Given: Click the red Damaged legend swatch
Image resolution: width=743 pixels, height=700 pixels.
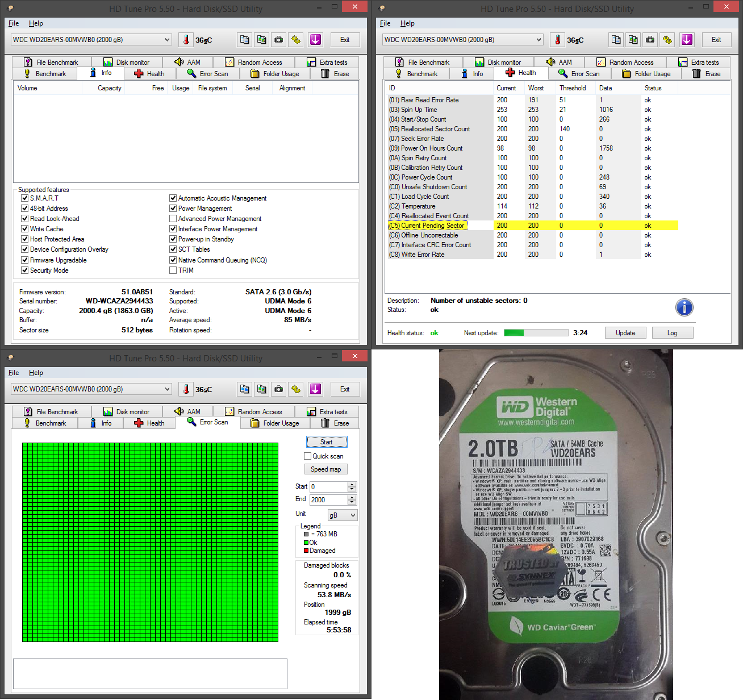Looking at the screenshot, I should click(306, 551).
